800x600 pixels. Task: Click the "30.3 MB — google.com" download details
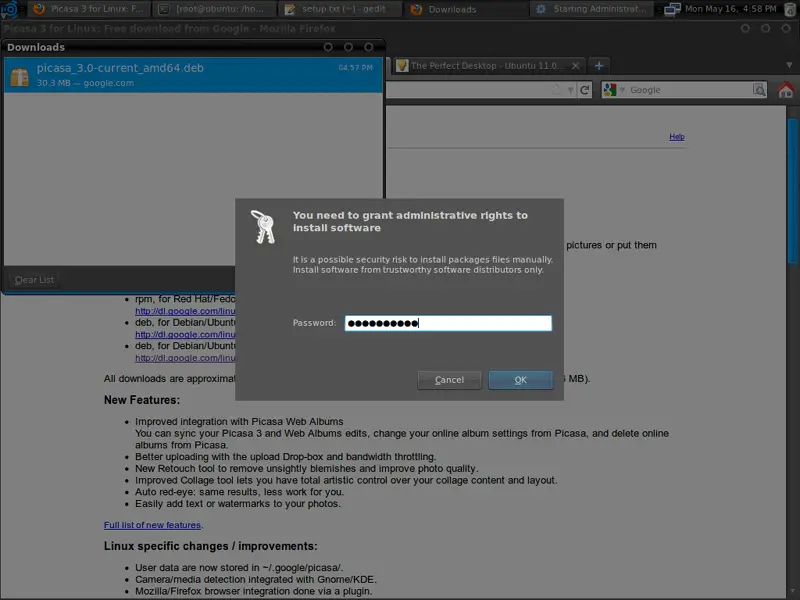[x=85, y=83]
